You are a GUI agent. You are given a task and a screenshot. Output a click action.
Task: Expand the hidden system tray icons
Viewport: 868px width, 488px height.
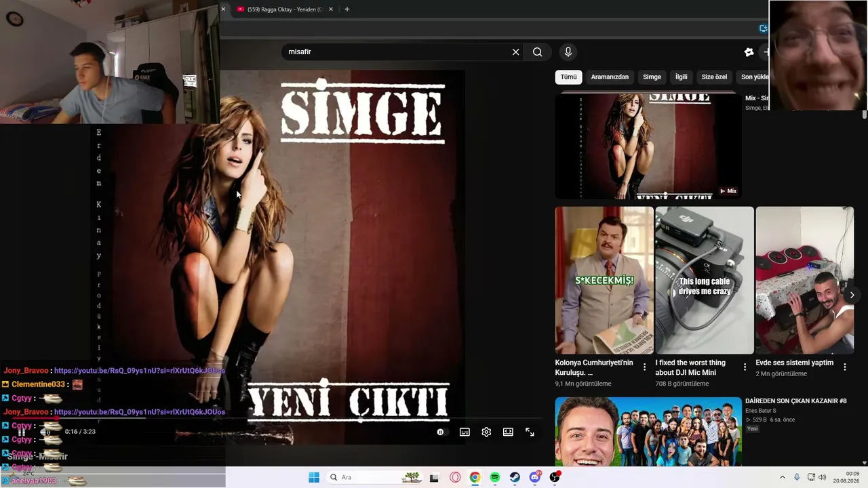click(x=782, y=477)
